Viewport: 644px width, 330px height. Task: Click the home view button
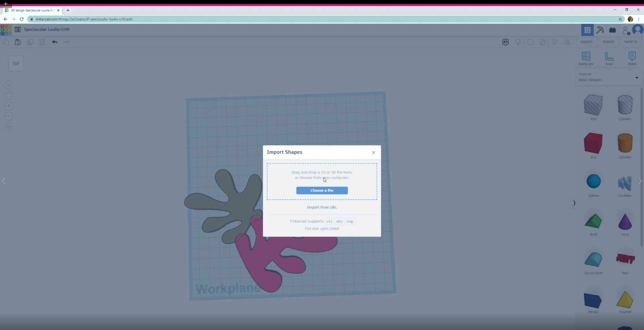(x=9, y=85)
